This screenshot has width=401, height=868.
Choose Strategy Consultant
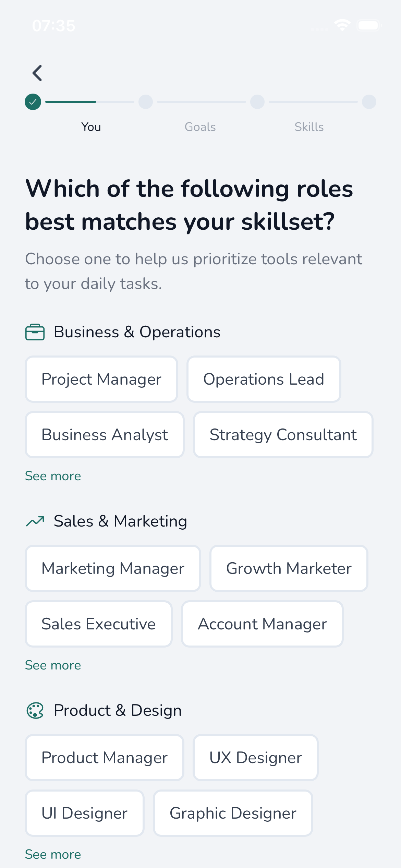[283, 434]
